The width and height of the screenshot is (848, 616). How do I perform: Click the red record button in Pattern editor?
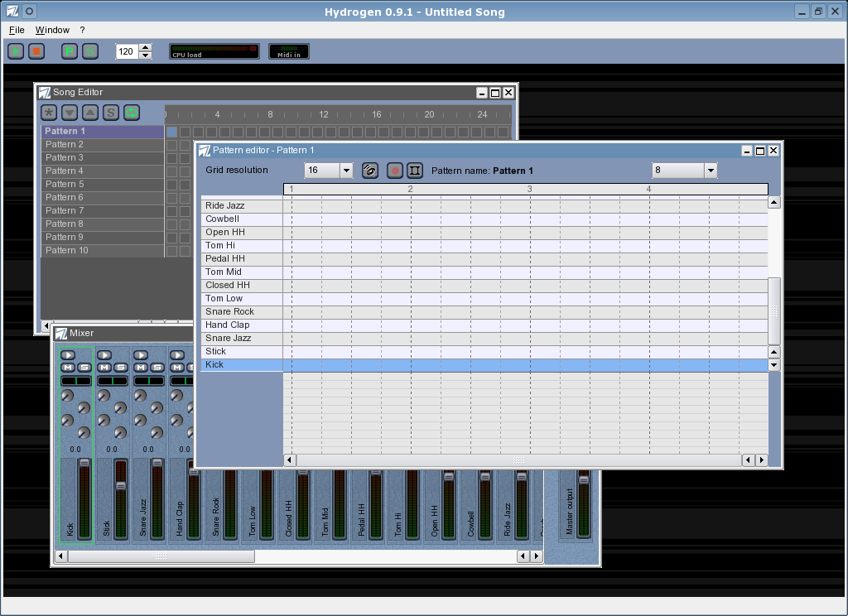point(395,171)
